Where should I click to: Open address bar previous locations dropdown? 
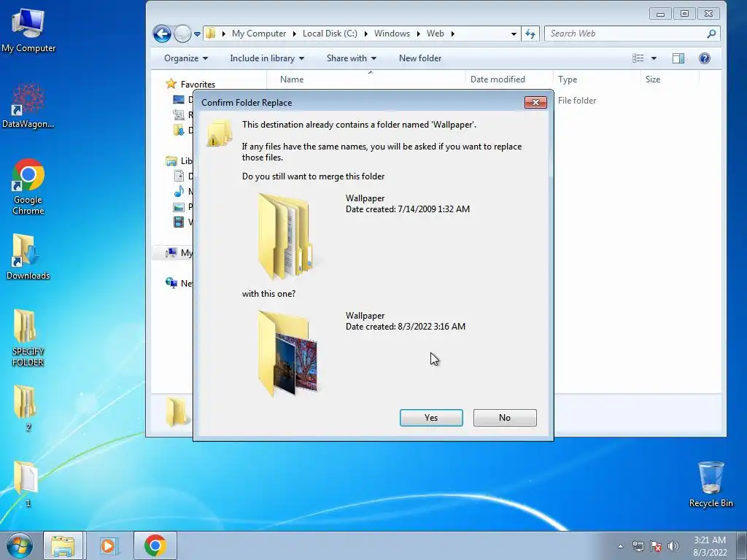coord(514,34)
